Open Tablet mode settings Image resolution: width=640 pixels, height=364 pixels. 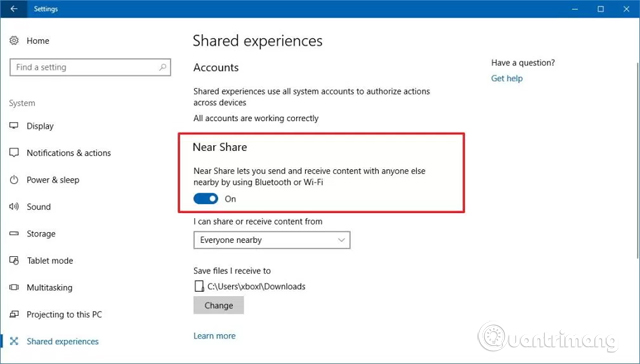coord(50,260)
